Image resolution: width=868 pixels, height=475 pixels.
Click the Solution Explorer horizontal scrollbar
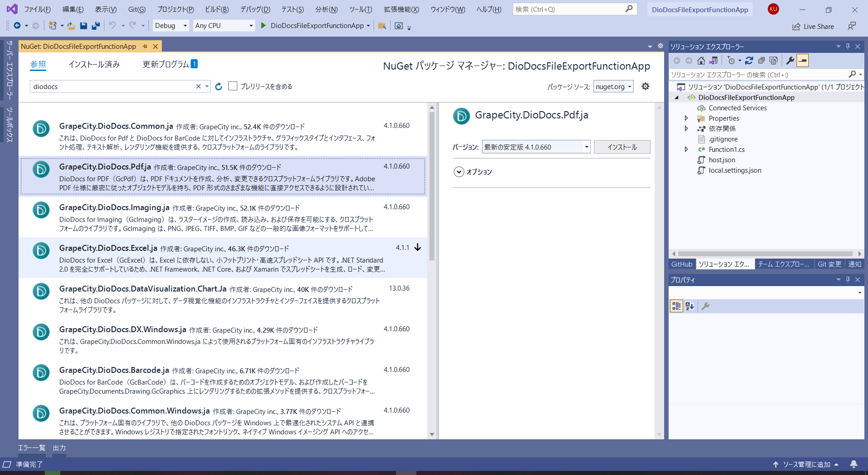(765, 254)
